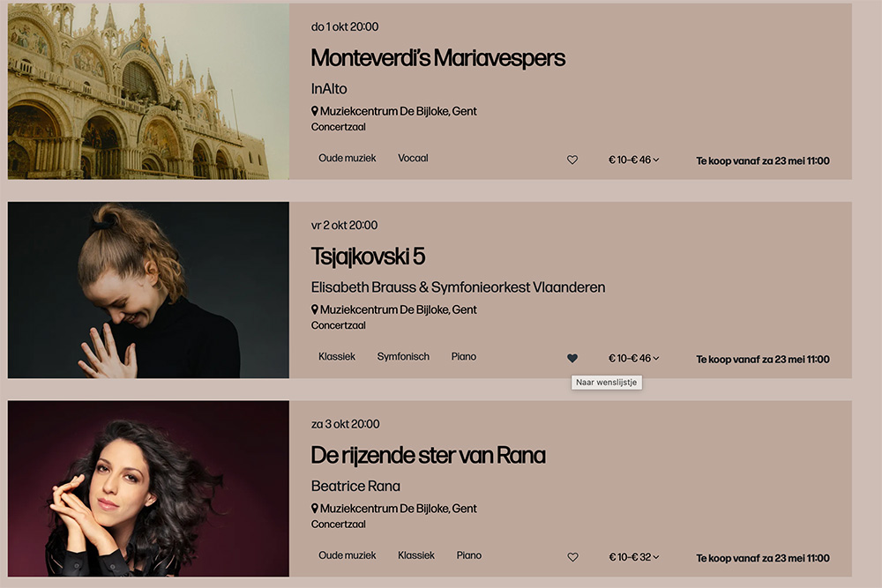The width and height of the screenshot is (882, 588).
Task: Select Klassiek tag under Rana concert
Action: (416, 555)
